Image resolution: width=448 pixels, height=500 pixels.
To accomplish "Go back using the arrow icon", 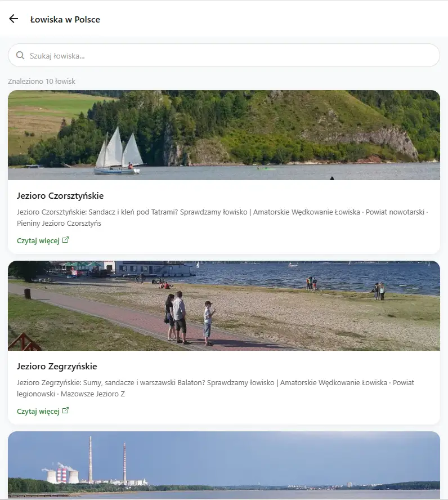I will (x=14, y=19).
